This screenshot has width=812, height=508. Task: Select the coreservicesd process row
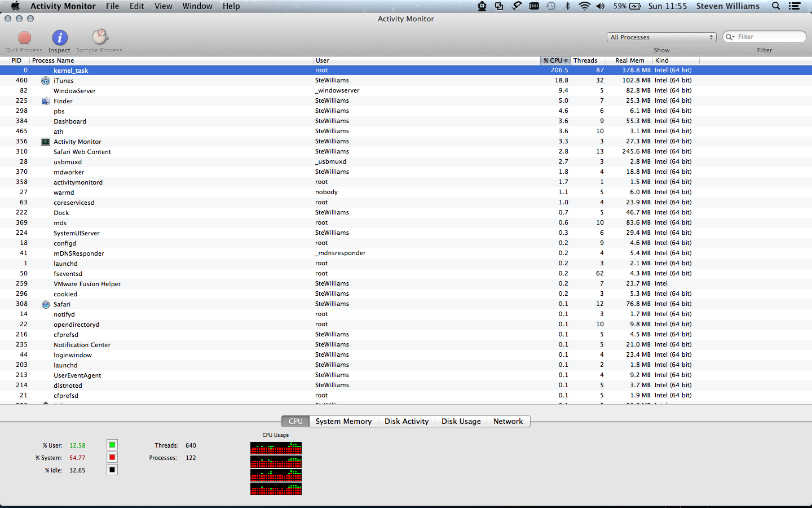(406, 203)
